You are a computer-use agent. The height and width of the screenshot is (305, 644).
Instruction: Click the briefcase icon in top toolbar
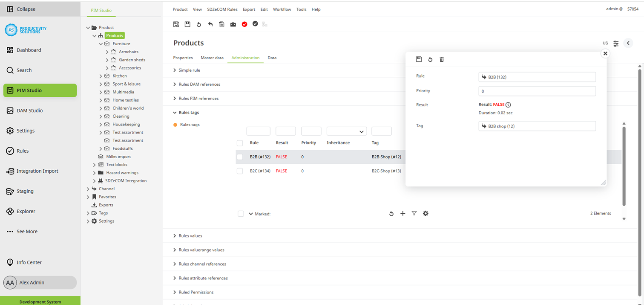pyautogui.click(x=233, y=24)
